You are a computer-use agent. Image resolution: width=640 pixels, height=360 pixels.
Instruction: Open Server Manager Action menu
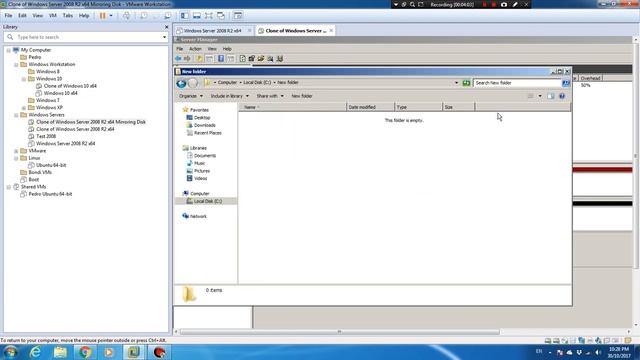(195, 49)
